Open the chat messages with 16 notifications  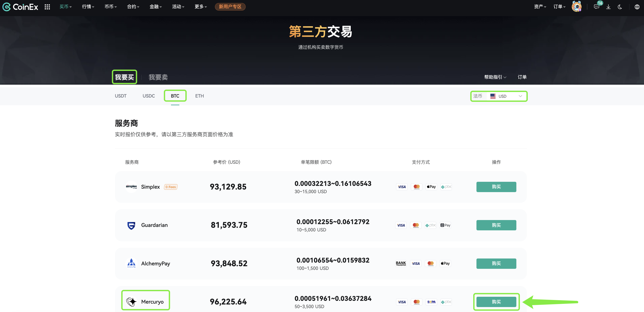[x=597, y=7]
